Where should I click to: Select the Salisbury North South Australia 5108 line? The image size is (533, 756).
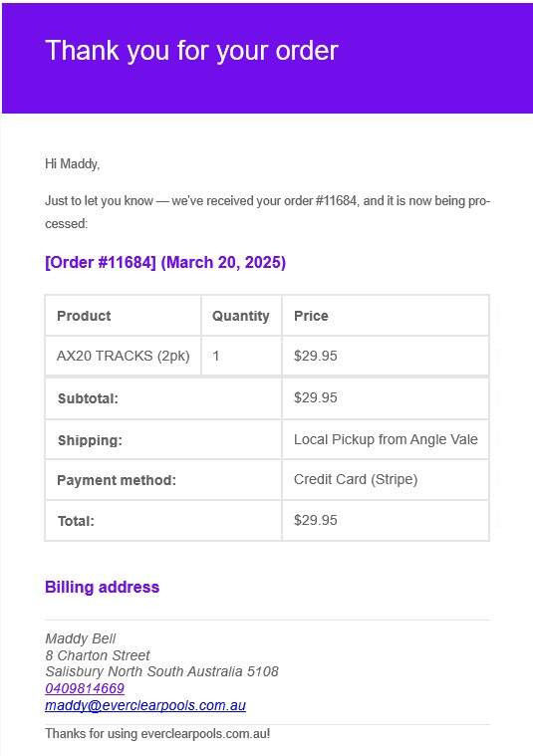[161, 671]
